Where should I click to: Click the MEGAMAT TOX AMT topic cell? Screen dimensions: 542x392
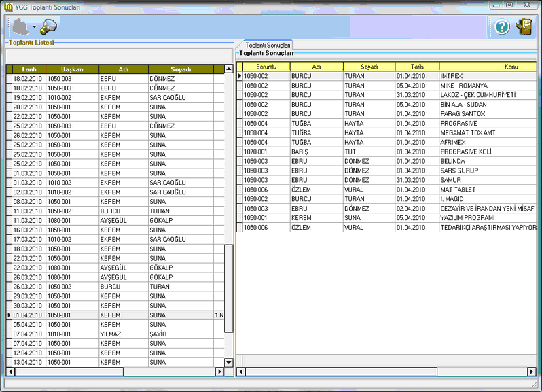[x=488, y=132]
